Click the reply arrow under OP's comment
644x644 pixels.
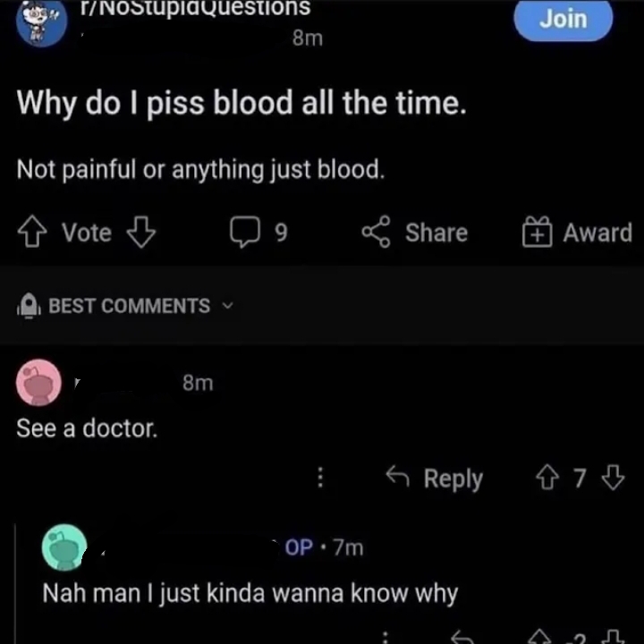click(462, 637)
